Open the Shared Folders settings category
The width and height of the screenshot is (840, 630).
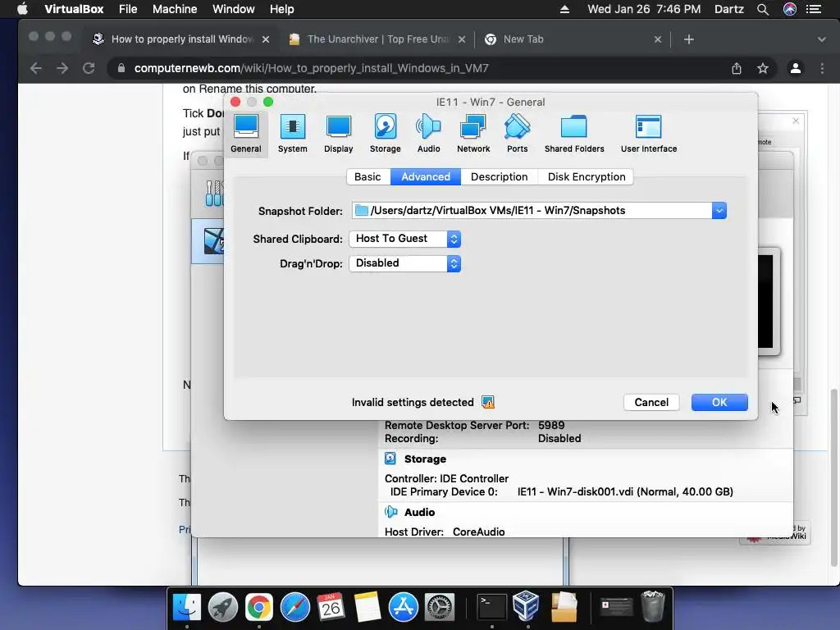click(574, 134)
